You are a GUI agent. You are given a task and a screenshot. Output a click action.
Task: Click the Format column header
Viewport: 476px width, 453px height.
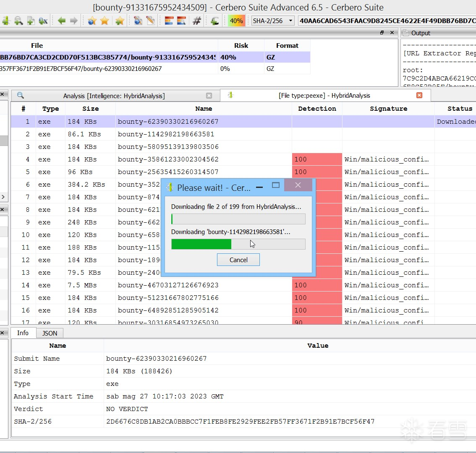[287, 46]
